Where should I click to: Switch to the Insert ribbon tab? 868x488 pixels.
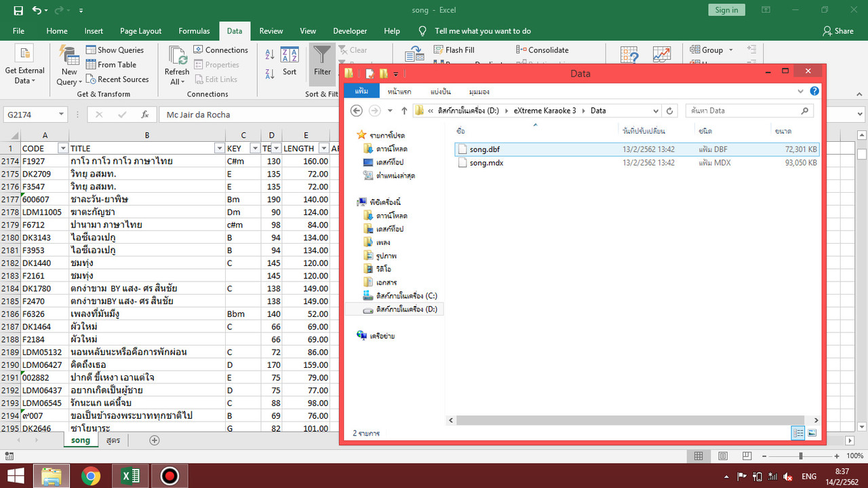click(94, 31)
